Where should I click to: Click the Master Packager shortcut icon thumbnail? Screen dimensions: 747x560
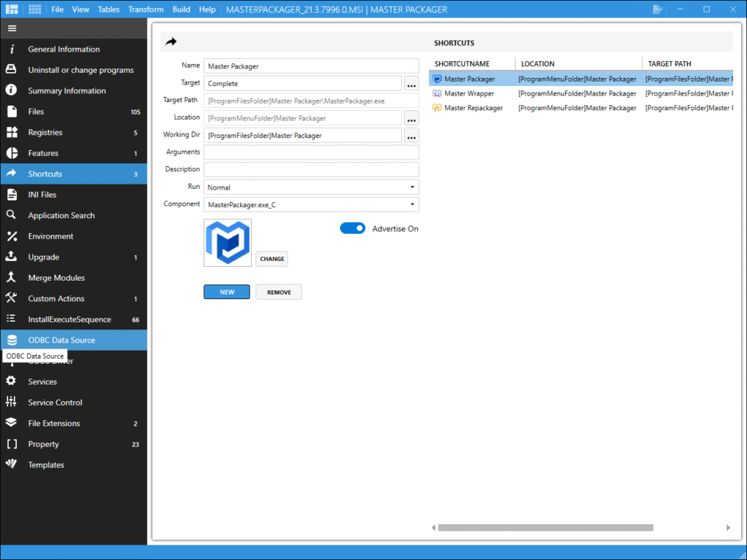(x=228, y=243)
